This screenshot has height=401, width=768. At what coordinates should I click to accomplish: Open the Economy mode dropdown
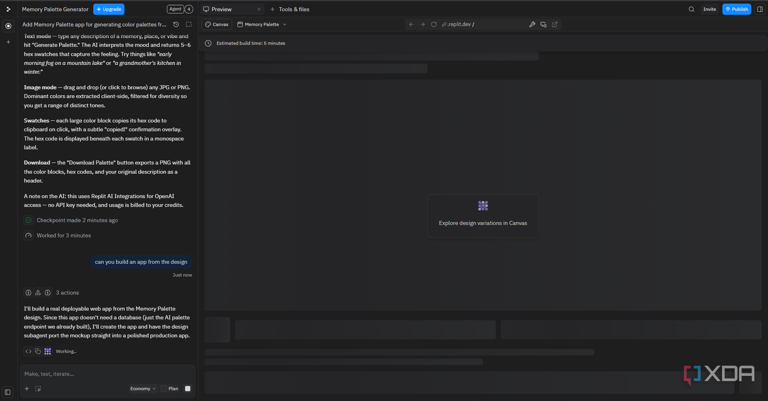pyautogui.click(x=143, y=389)
